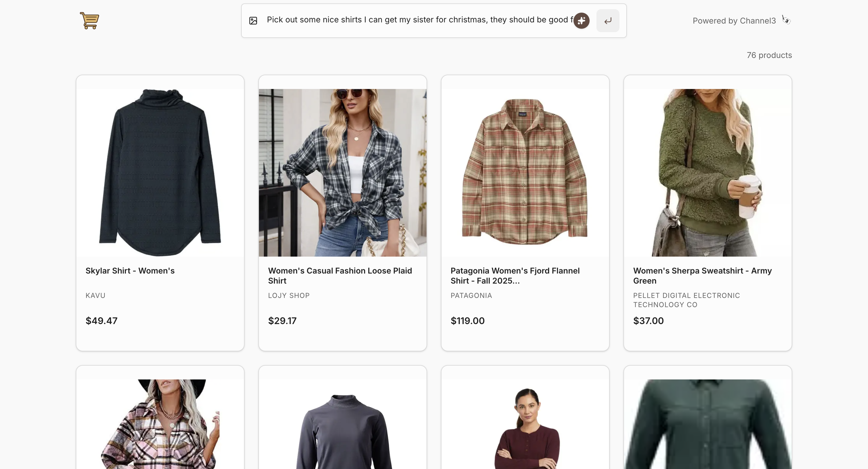Open the pink plaid shacket product image
Screen dimensions: 868x469
point(160,424)
